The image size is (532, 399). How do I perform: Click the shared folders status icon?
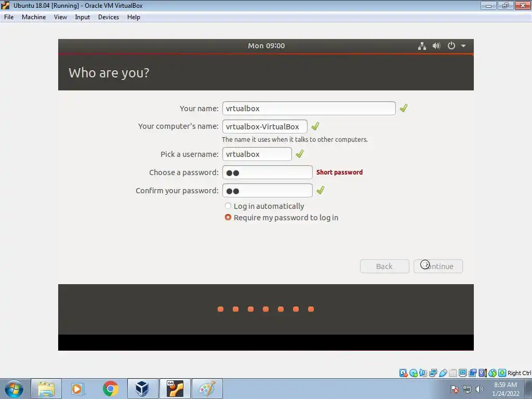coord(453,373)
